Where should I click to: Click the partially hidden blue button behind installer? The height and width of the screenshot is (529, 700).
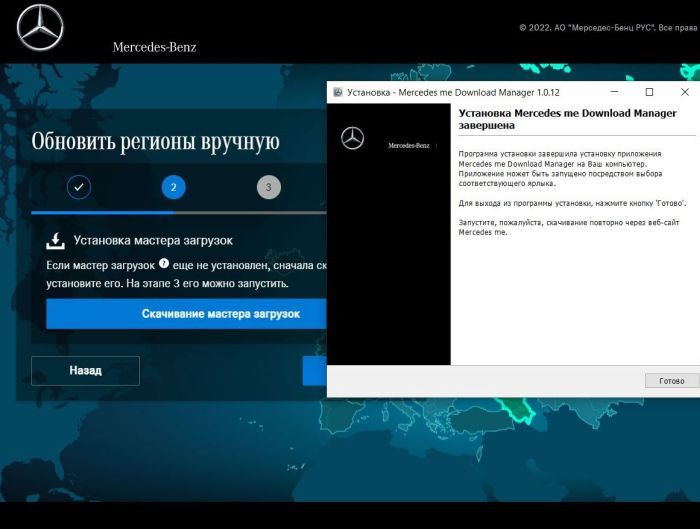click(315, 371)
